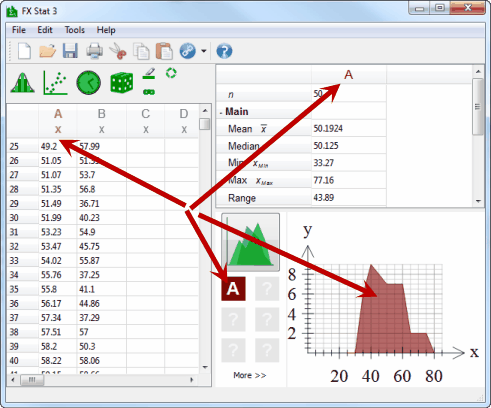This screenshot has height=408, width=491.
Task: Click the blue link globe icon
Action: click(x=188, y=51)
